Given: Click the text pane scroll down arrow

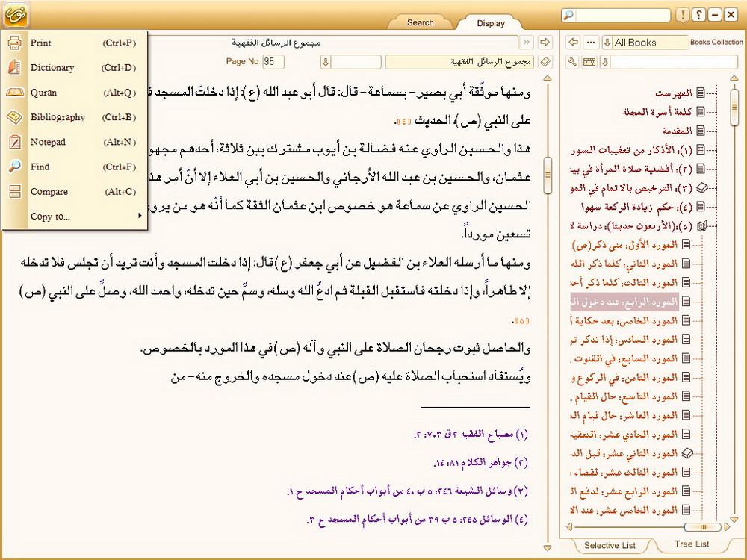Looking at the screenshot, I should 548,548.
